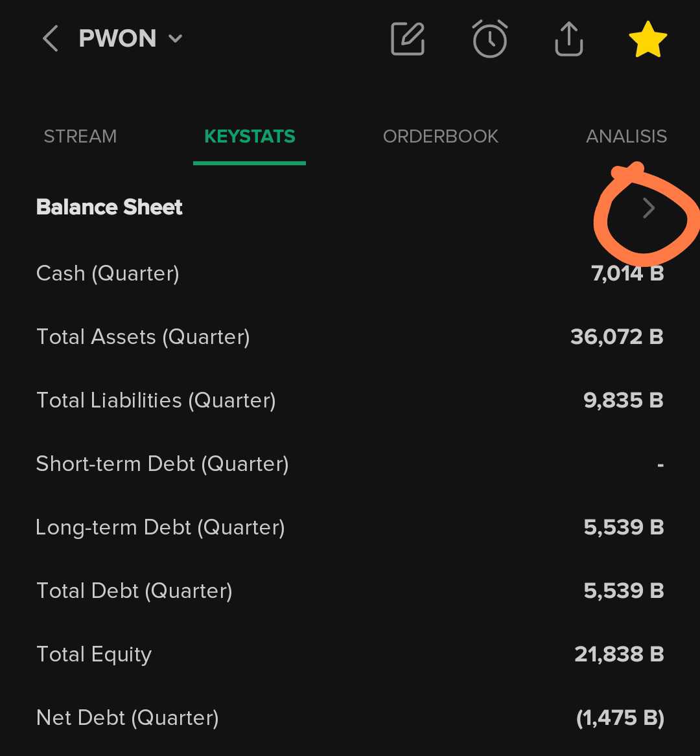Open the ORDERBOOK tab
The width and height of the screenshot is (700, 756).
pos(441,137)
